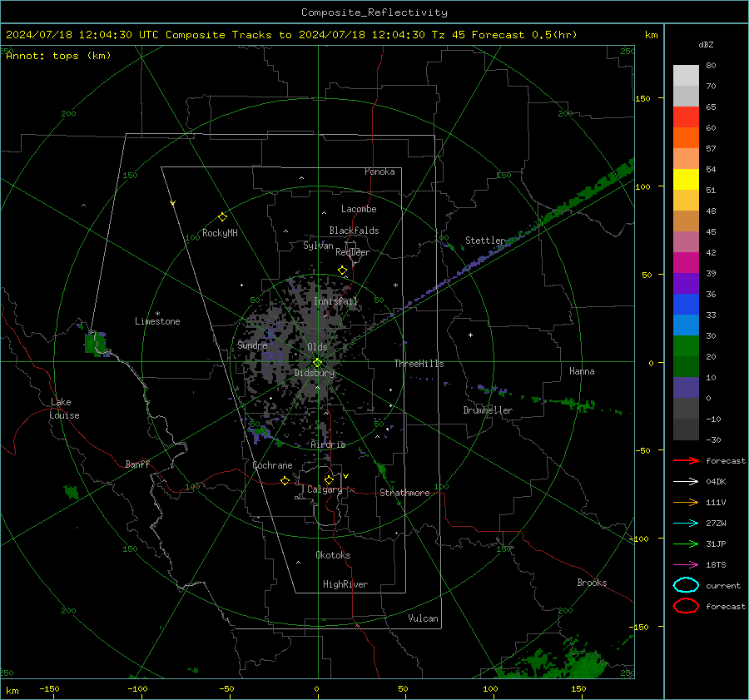The height and width of the screenshot is (700, 749).
Task: Click the Airdrie city label
Action: click(x=328, y=444)
